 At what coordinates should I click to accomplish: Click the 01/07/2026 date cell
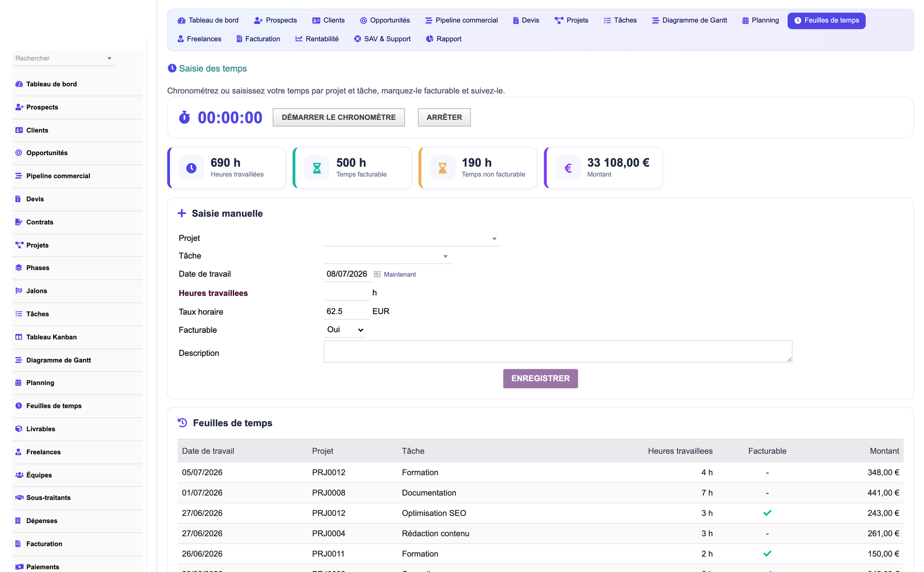[x=202, y=493]
